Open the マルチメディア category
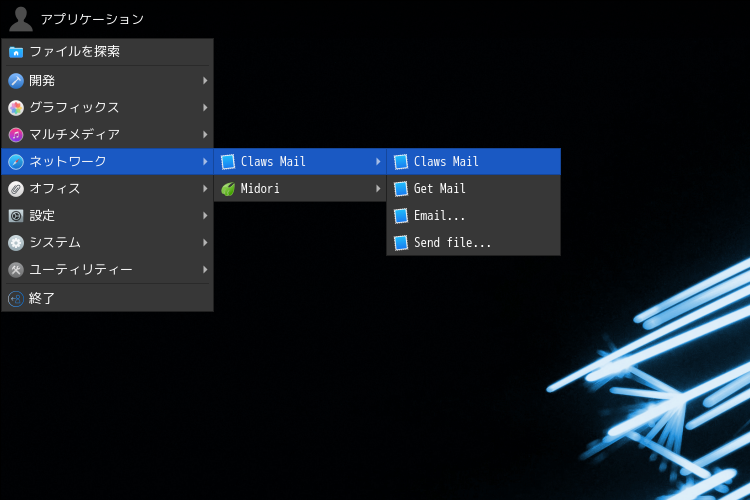 [x=108, y=134]
